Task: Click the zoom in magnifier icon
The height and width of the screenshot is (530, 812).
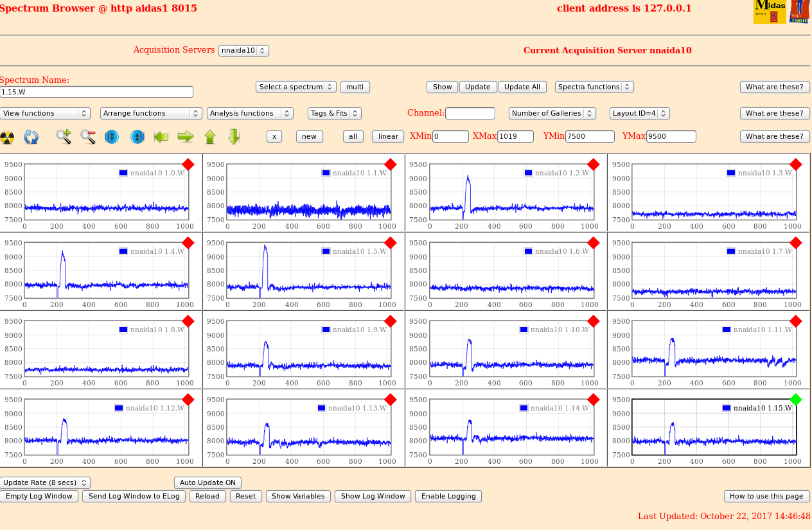Action: tap(64, 136)
